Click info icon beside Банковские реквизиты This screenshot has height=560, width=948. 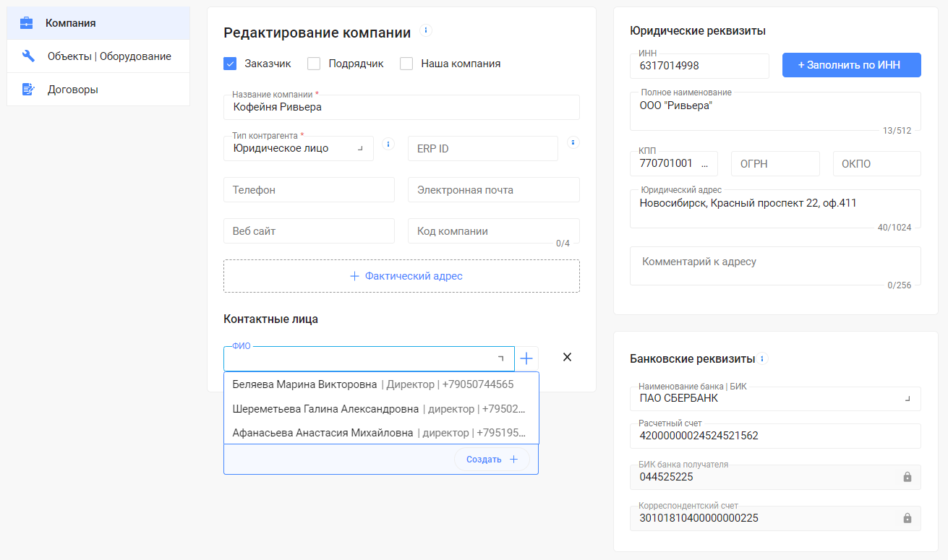pos(763,358)
